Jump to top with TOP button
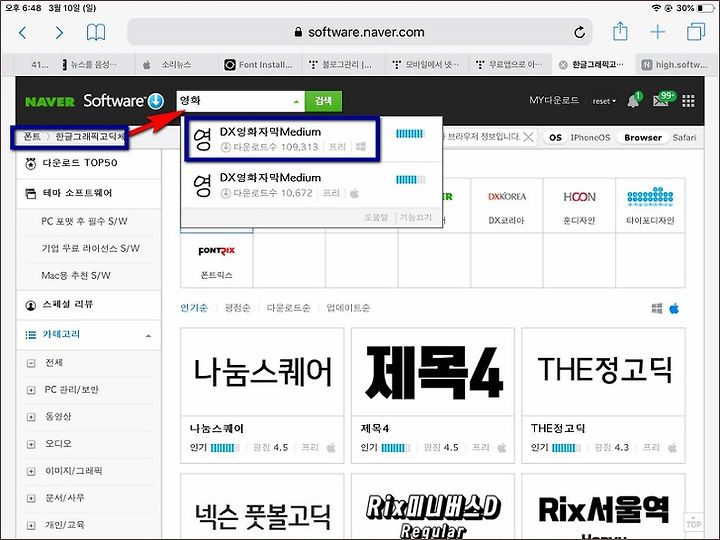This screenshot has height=540, width=720. [693, 524]
